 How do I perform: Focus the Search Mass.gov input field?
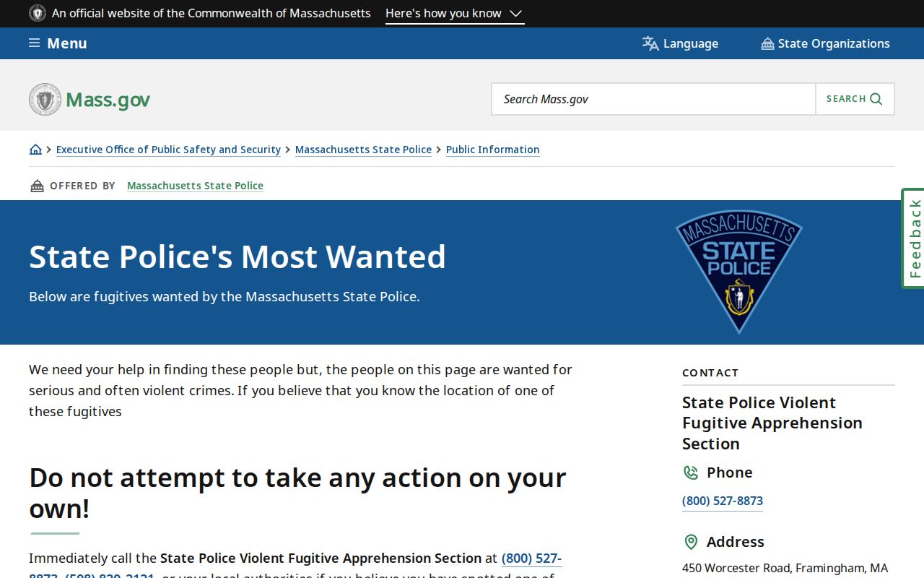[653, 99]
